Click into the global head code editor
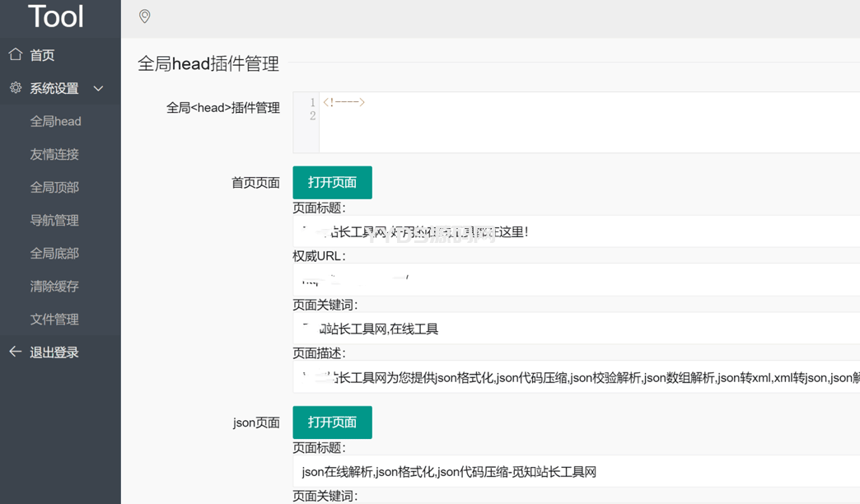The height and width of the screenshot is (504, 860). 577,124
